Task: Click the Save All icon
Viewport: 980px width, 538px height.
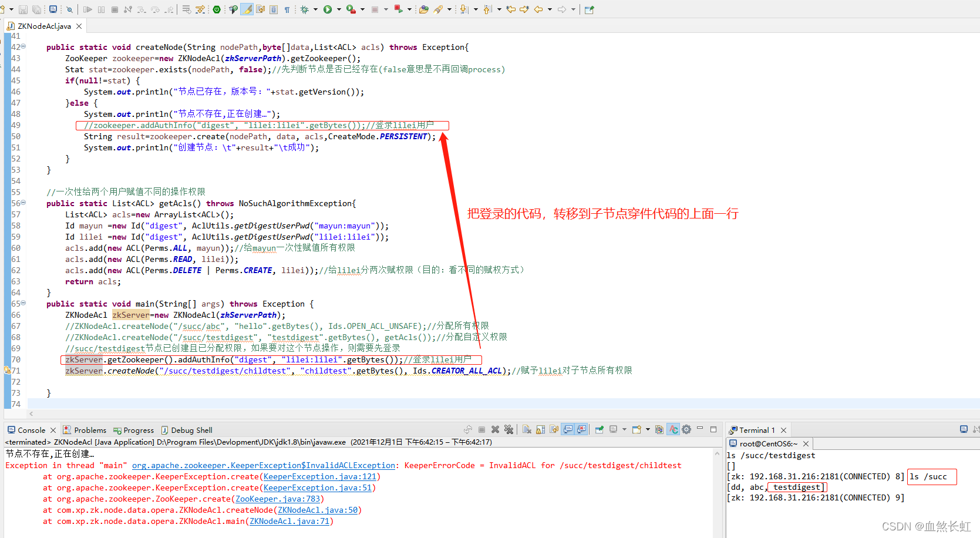Action: coord(36,9)
